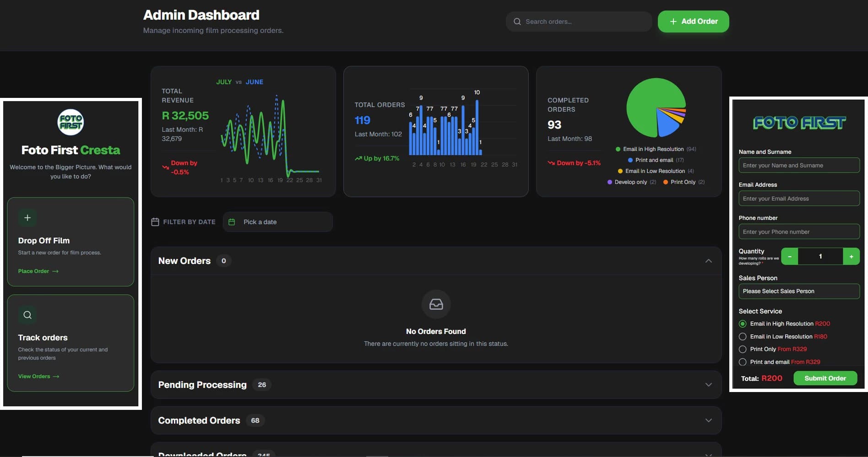Image resolution: width=868 pixels, height=457 pixels.
Task: Click the Completed Orders count badge 68
Action: (255, 420)
